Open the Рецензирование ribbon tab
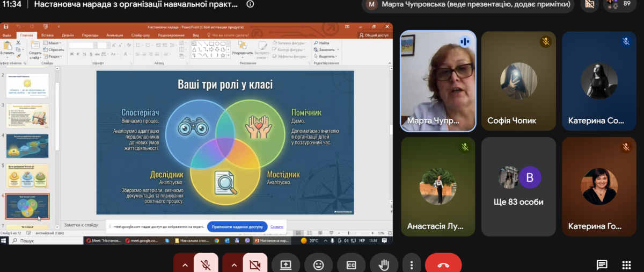 pyautogui.click(x=171, y=35)
